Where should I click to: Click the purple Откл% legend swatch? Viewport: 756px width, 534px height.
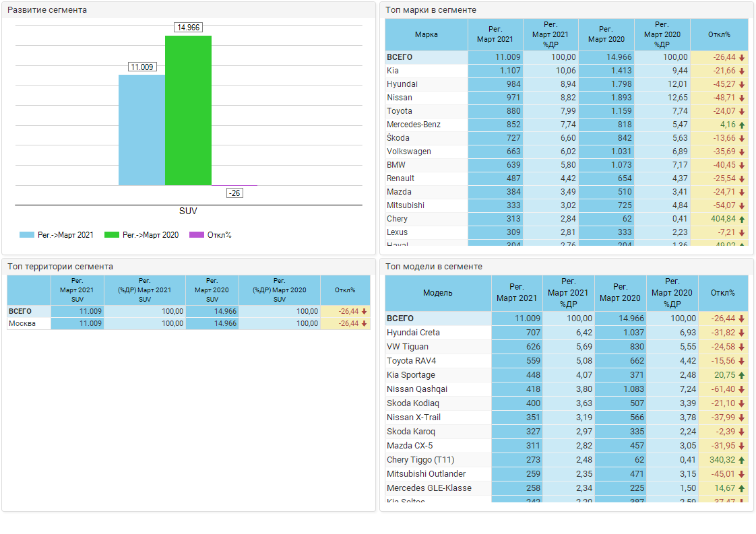point(197,235)
